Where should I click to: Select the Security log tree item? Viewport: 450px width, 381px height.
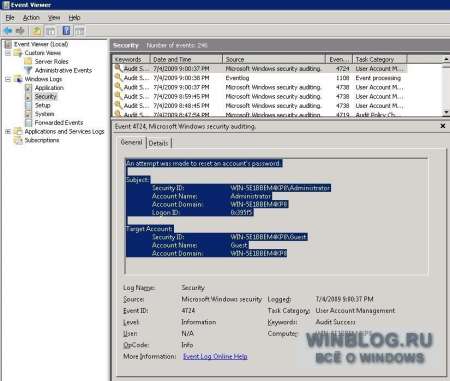(45, 96)
